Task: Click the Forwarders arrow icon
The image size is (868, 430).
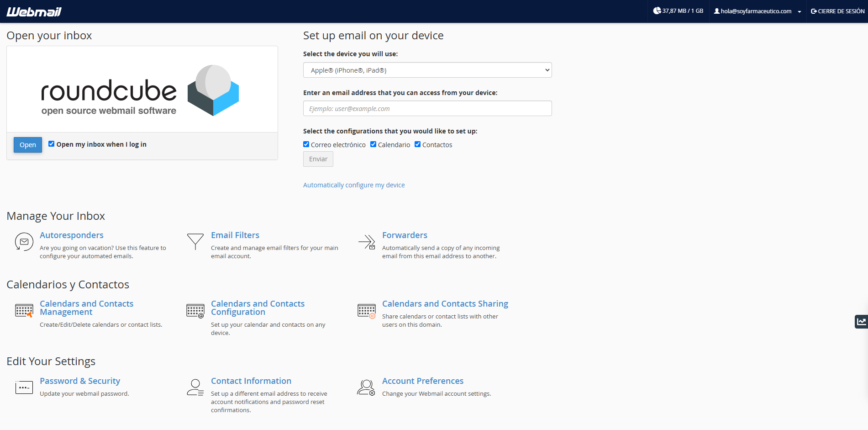Action: pos(367,241)
